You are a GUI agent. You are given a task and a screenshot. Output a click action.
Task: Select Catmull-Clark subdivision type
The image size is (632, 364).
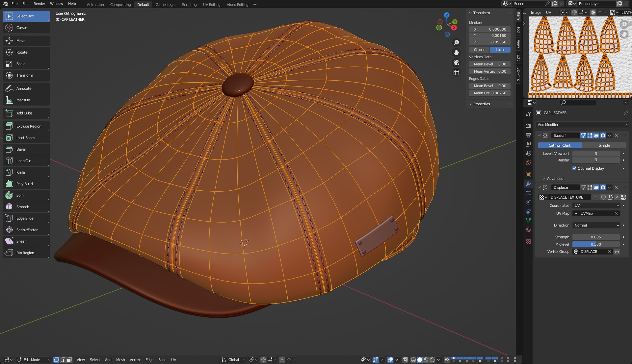(x=560, y=145)
